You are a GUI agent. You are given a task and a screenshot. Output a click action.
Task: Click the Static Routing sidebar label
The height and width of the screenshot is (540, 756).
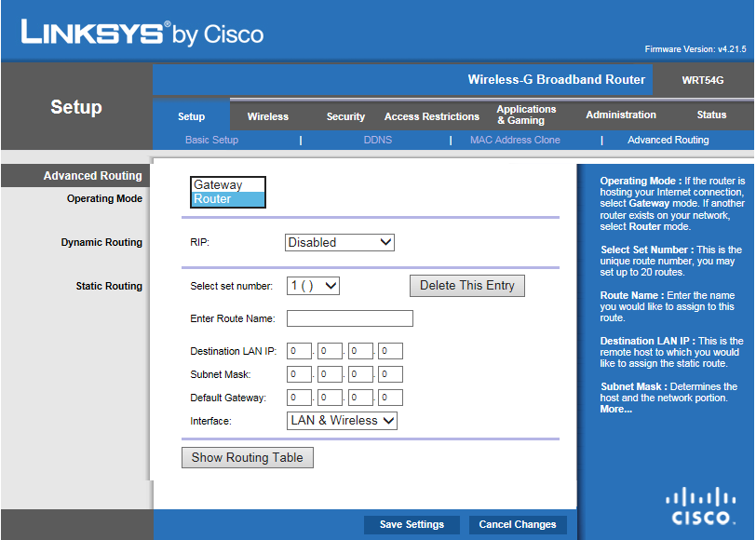click(109, 286)
